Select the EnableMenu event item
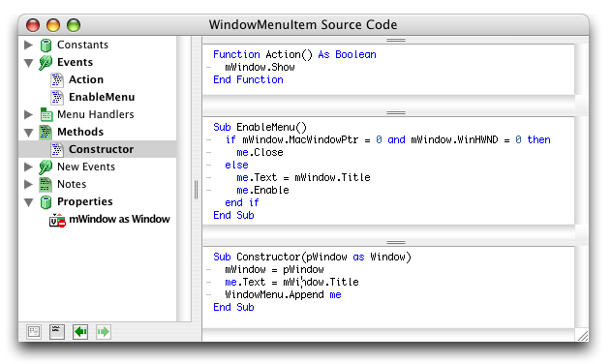The image size is (612, 364). coord(102,97)
